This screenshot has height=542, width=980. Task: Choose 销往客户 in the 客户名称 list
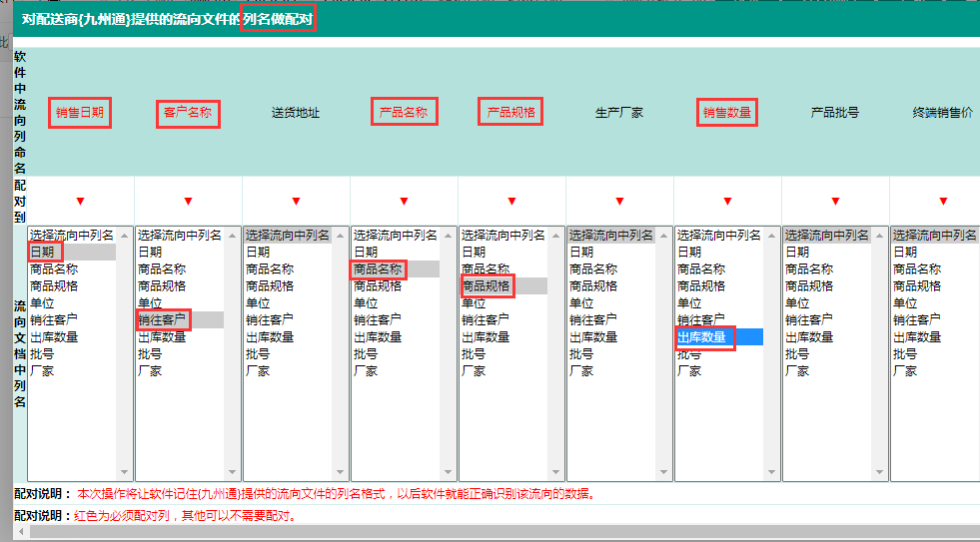click(162, 320)
